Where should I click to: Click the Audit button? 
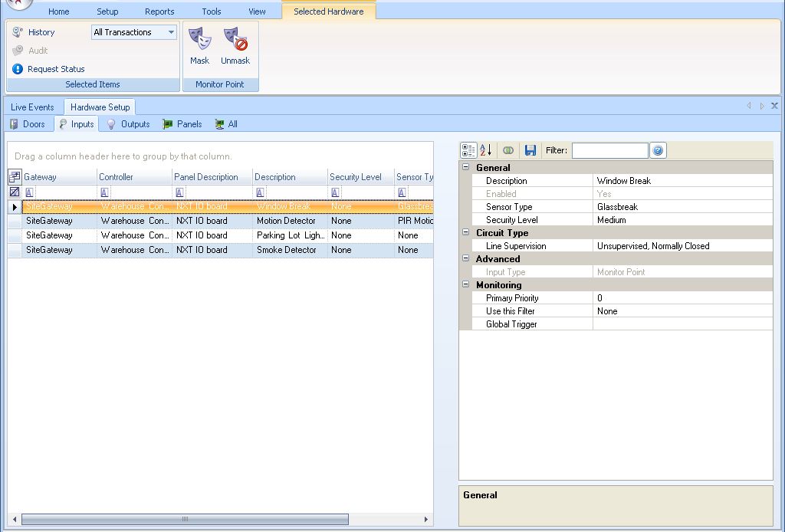click(30, 51)
